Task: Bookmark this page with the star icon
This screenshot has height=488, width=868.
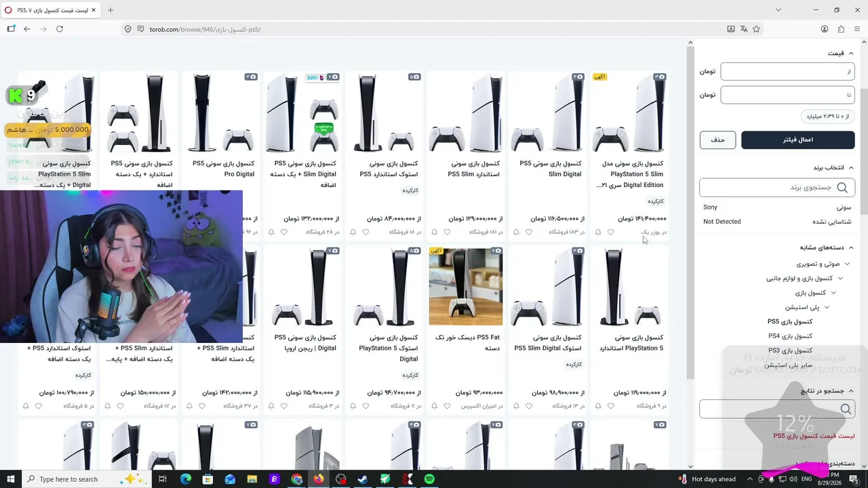Action: [x=757, y=29]
